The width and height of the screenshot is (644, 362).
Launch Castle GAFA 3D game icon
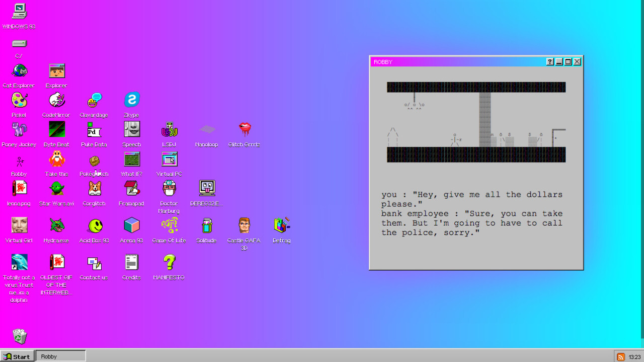pos(244,226)
